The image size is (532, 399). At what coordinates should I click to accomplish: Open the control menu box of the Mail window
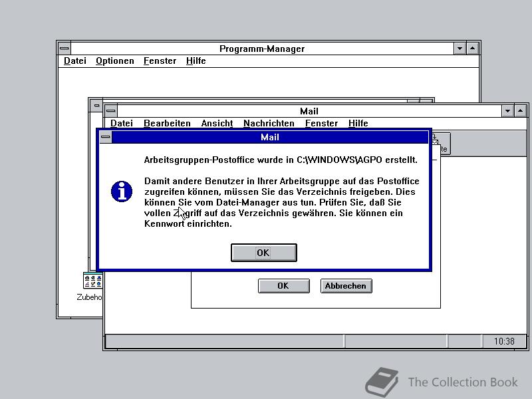111,110
